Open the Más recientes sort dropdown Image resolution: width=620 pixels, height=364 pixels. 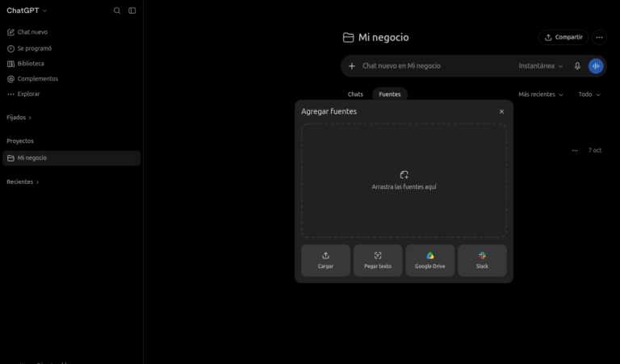point(541,94)
